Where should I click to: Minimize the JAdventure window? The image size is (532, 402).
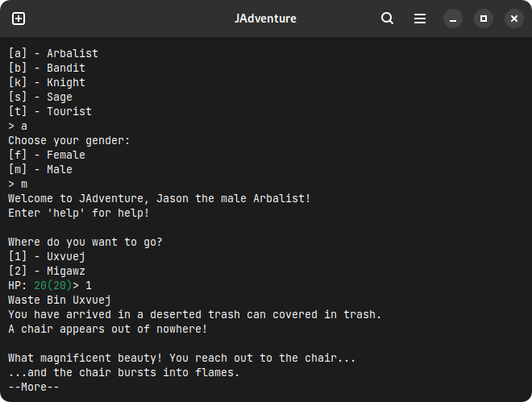(x=453, y=19)
